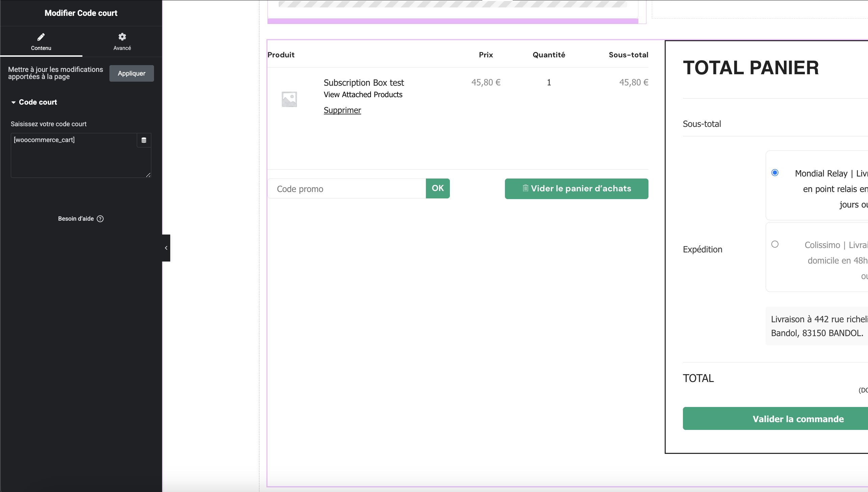
Task: Select Mondial Relay shipping option
Action: (x=775, y=173)
